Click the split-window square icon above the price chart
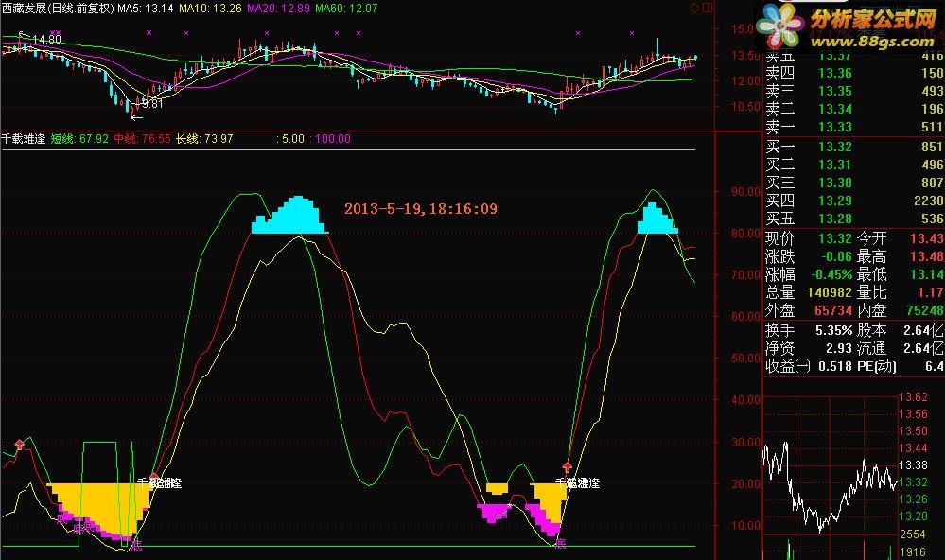The image size is (945, 560). (708, 8)
